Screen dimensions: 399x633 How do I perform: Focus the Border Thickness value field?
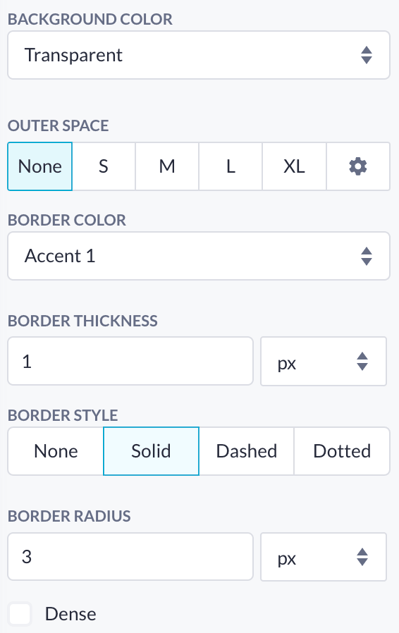click(x=130, y=361)
